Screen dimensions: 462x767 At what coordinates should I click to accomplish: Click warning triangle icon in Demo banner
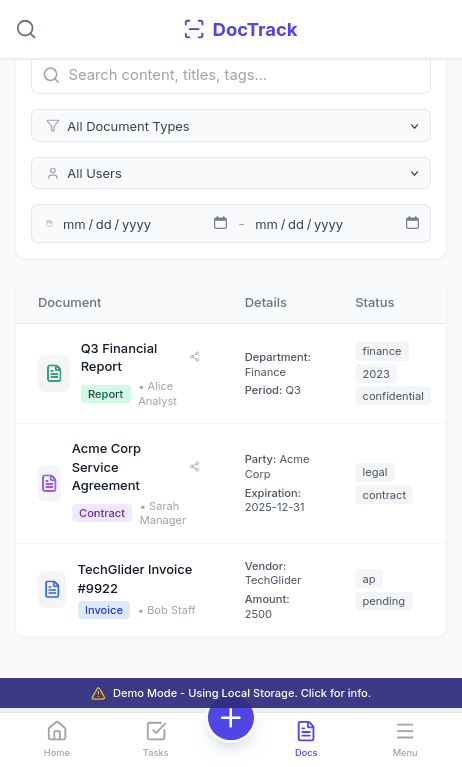coord(98,693)
